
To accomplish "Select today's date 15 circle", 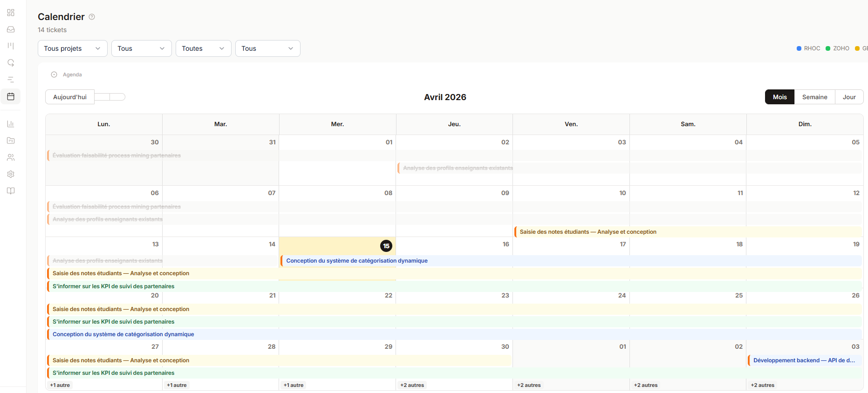I will (x=386, y=246).
